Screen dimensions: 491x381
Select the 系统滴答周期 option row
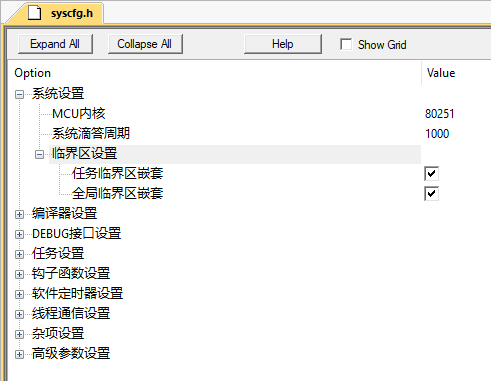[91, 134]
